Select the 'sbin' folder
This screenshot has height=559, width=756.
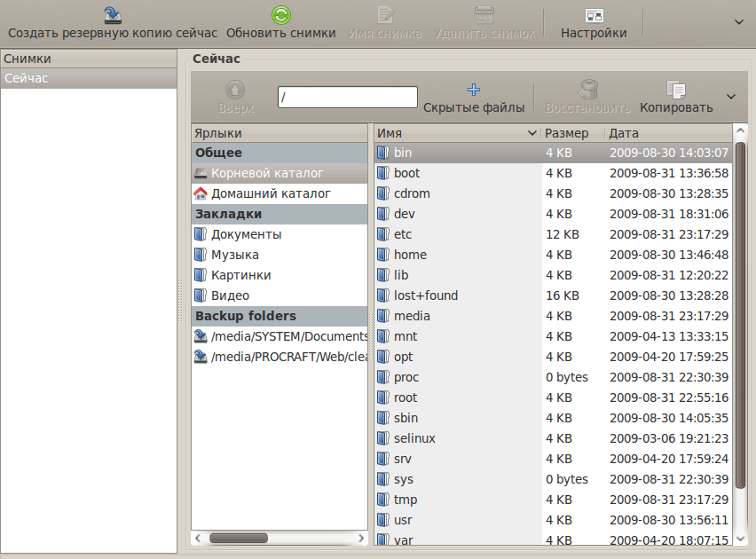point(554,418)
